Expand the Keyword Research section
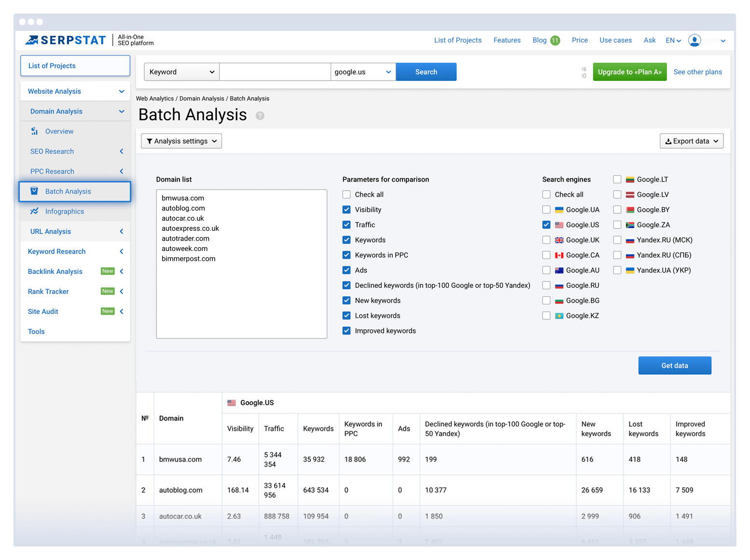Image resolution: width=750 pixels, height=560 pixels. click(75, 252)
